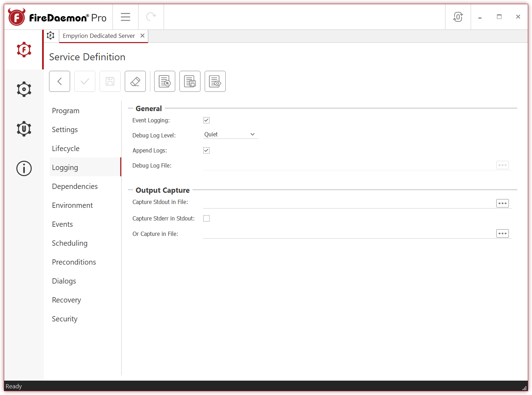Click the window resize grip
This screenshot has height=395, width=532.
point(525,388)
